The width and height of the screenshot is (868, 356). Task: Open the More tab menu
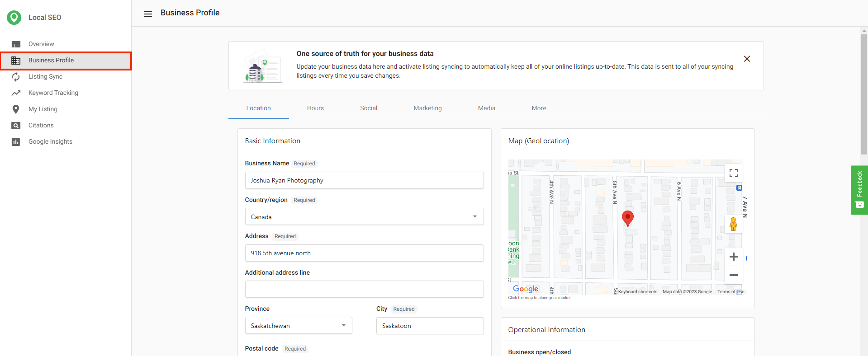pos(539,108)
